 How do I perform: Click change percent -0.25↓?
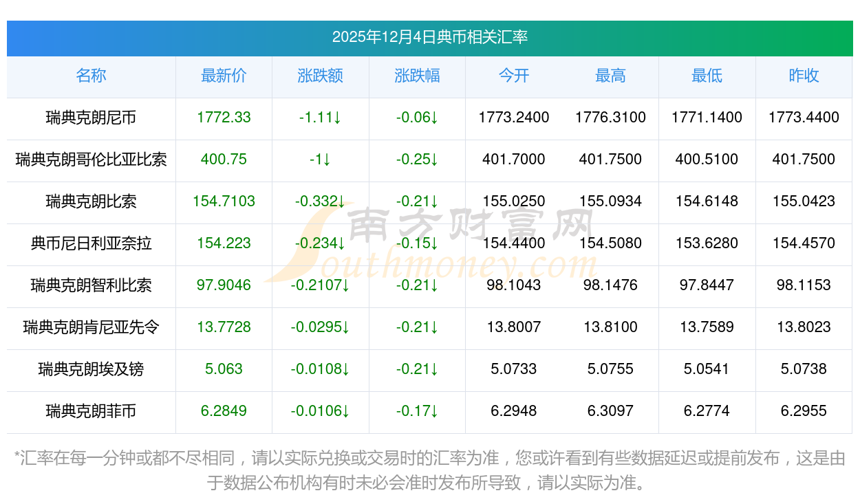click(x=417, y=160)
